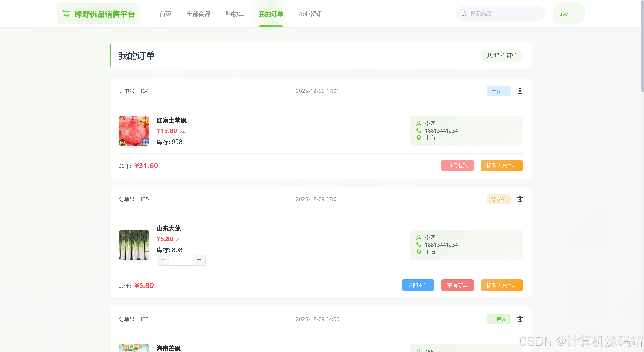Click the 红富士苹果 product thumbnail
The height and width of the screenshot is (352, 644).
(134, 131)
